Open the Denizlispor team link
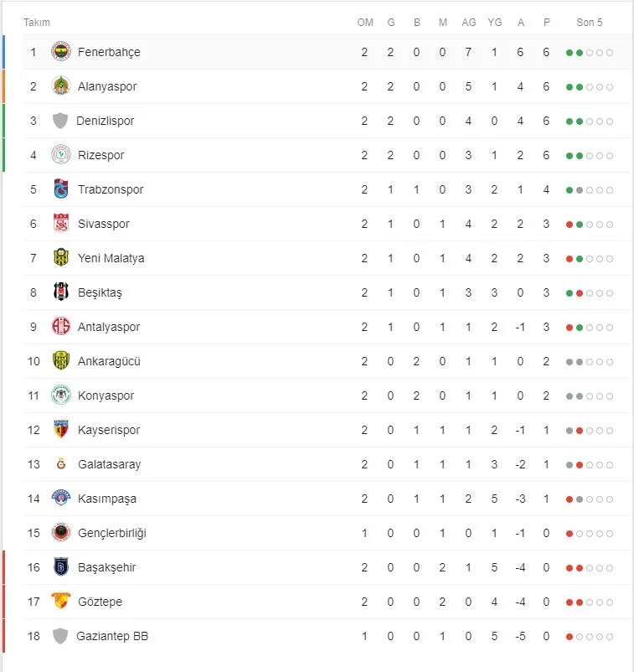The image size is (634, 672). 105,121
